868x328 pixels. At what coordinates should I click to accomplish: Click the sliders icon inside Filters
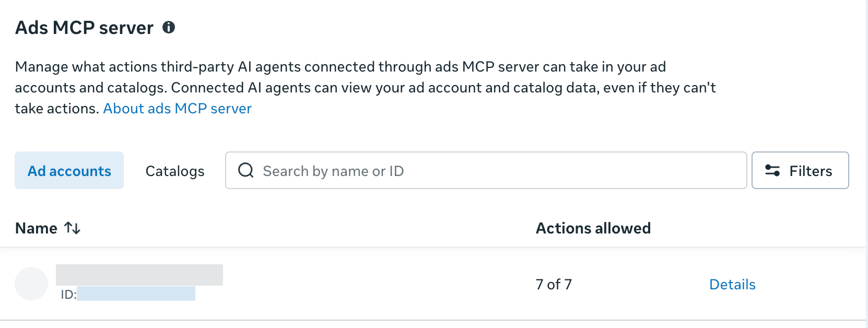point(772,170)
